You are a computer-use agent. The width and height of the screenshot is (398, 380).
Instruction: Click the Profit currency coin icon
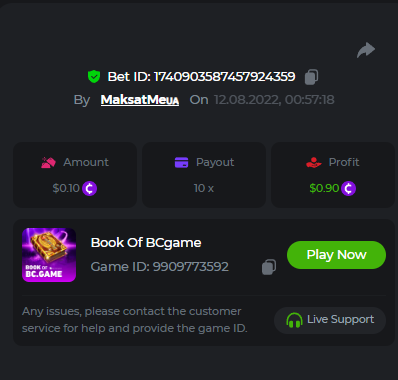point(348,188)
